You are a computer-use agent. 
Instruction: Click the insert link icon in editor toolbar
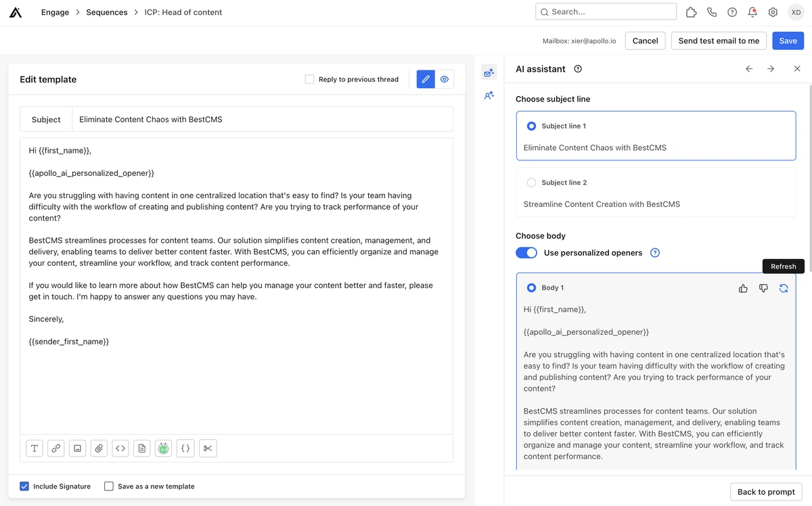(x=56, y=448)
